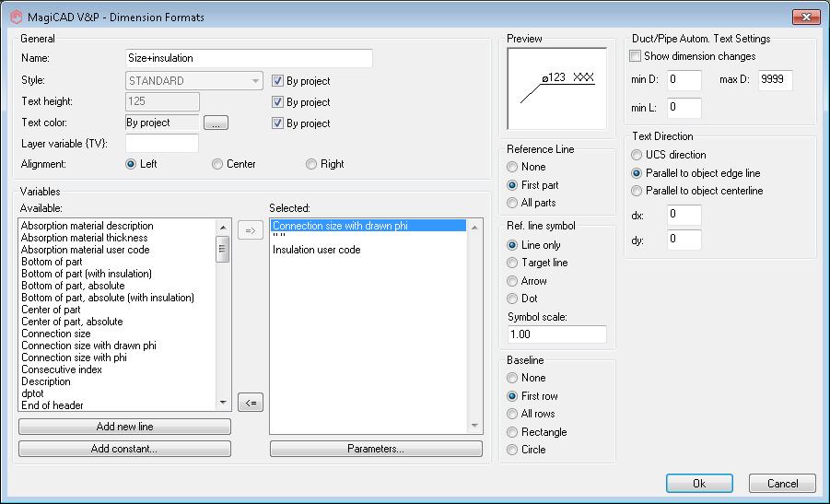Toggle Style By project checkbox

click(x=277, y=80)
